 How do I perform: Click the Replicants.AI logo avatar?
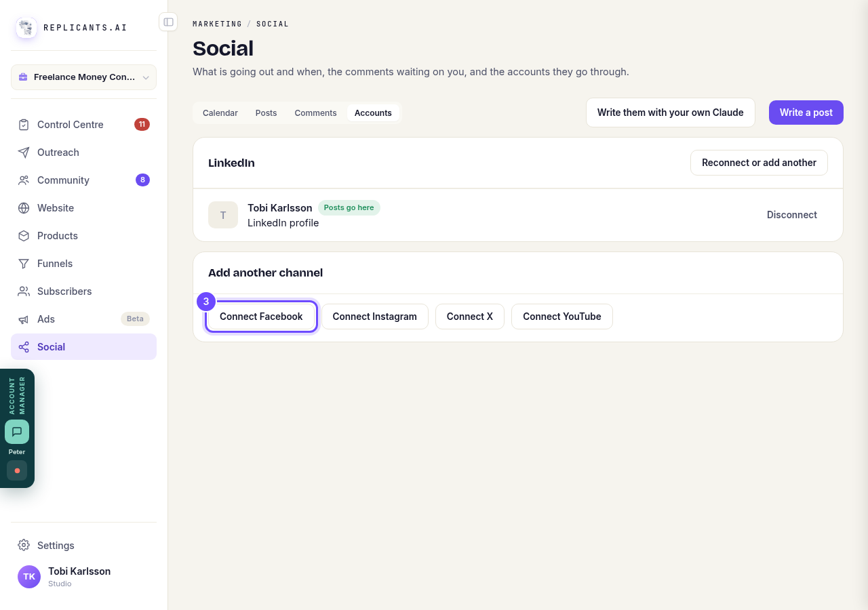26,28
